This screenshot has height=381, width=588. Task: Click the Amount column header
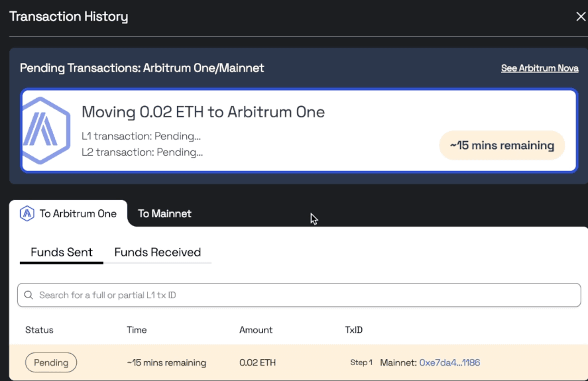coord(256,330)
